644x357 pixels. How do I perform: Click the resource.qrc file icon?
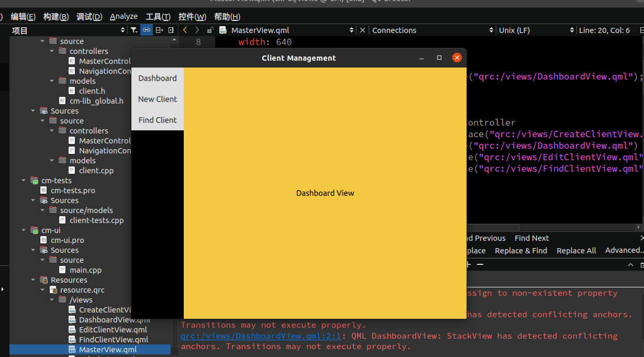point(53,290)
